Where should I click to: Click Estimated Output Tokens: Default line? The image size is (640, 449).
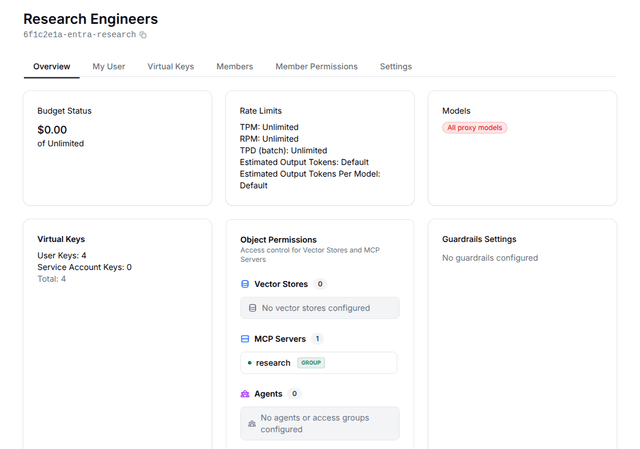coord(304,162)
